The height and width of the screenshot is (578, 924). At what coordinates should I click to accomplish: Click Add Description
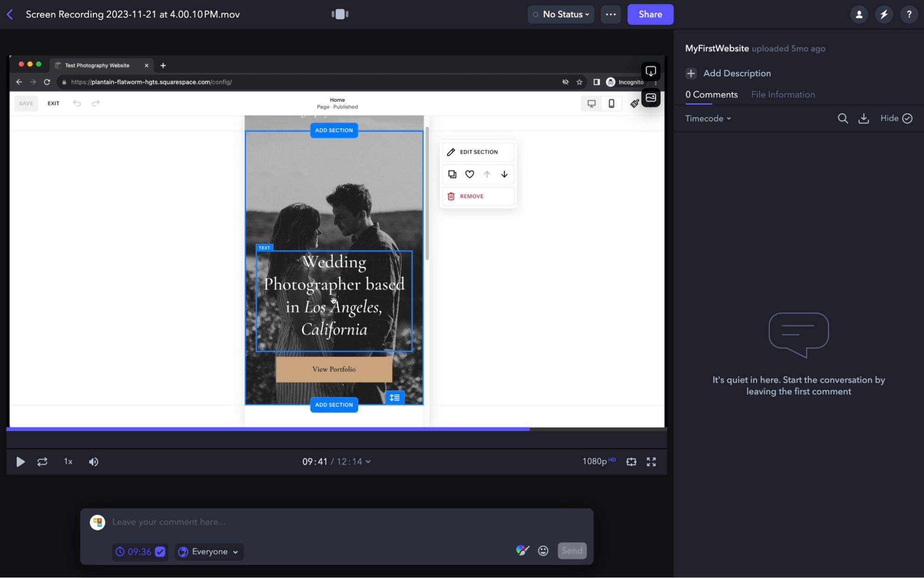[x=736, y=73]
